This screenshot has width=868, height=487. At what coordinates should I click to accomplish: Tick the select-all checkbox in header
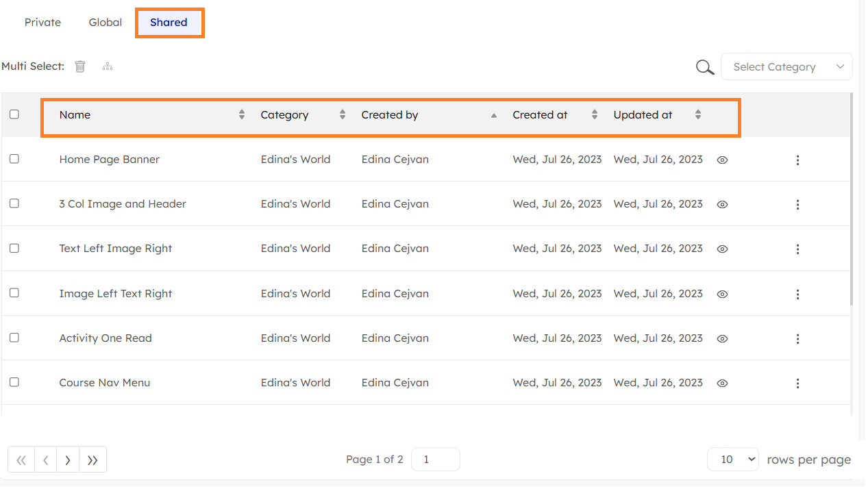pos(14,114)
